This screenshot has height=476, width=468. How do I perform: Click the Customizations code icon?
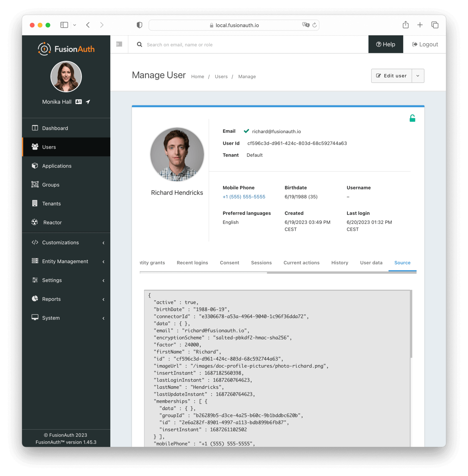35,242
